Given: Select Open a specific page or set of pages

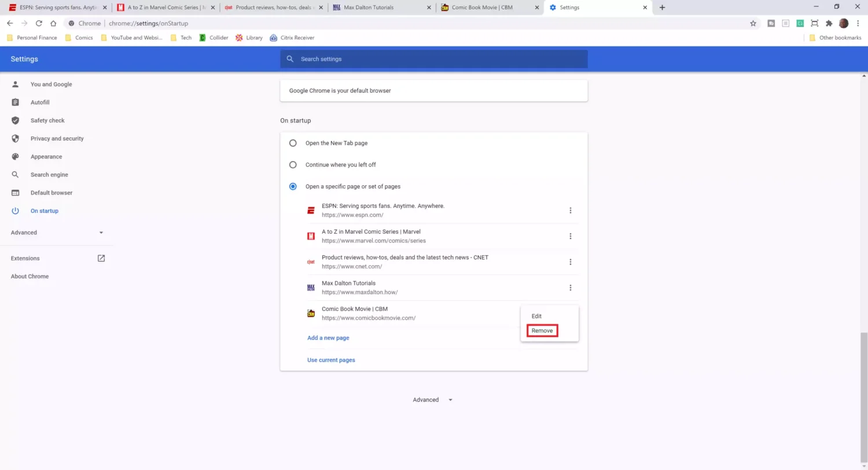Looking at the screenshot, I should pos(293,186).
